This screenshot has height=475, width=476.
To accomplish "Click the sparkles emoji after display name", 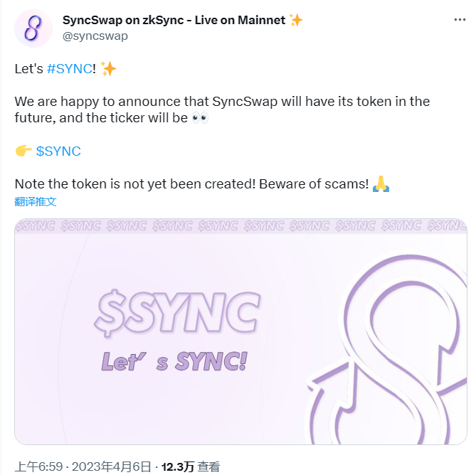I will pos(296,20).
